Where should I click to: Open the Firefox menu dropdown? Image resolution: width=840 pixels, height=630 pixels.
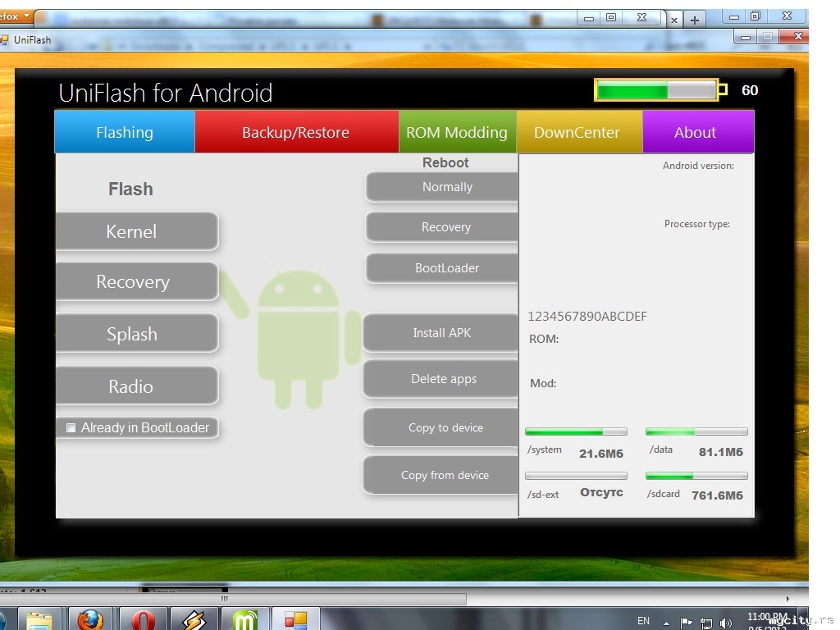pos(16,16)
